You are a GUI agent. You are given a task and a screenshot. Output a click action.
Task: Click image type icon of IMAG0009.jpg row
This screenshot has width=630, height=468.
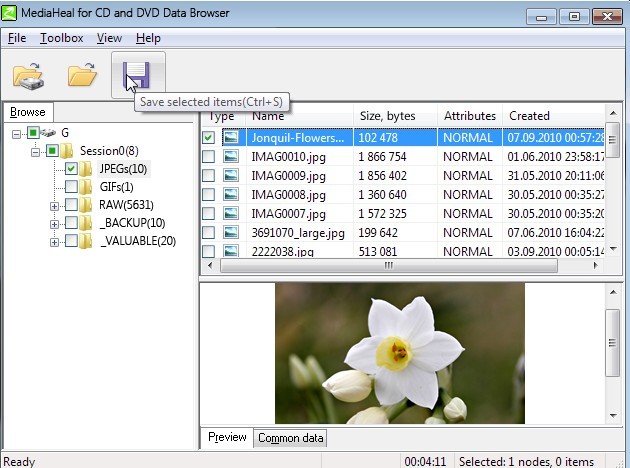point(231,175)
